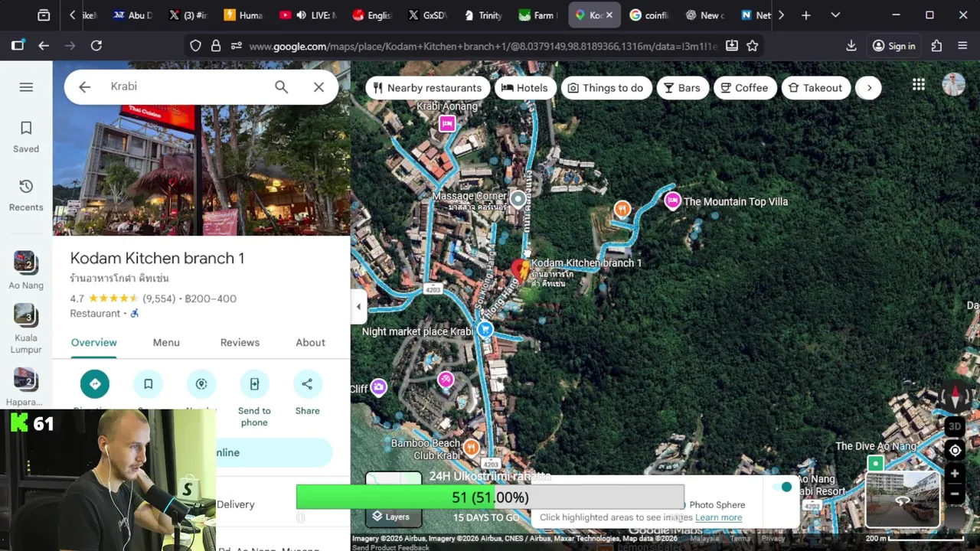Zoom in with the plus button

click(x=955, y=474)
